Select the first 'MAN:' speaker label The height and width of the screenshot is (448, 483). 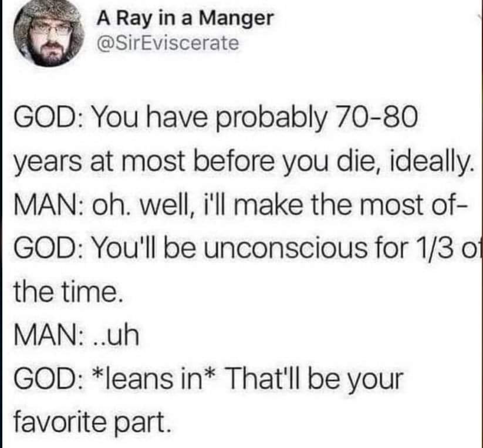pyautogui.click(x=48, y=206)
